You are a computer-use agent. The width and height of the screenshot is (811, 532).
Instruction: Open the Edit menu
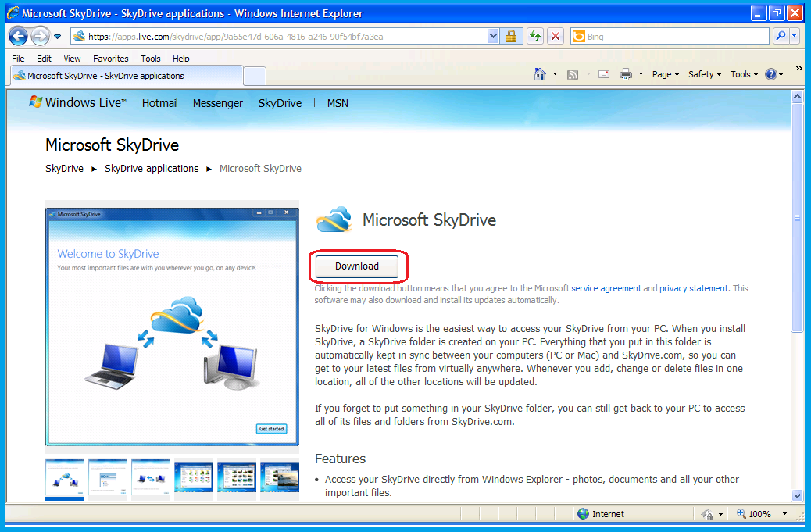pos(44,59)
